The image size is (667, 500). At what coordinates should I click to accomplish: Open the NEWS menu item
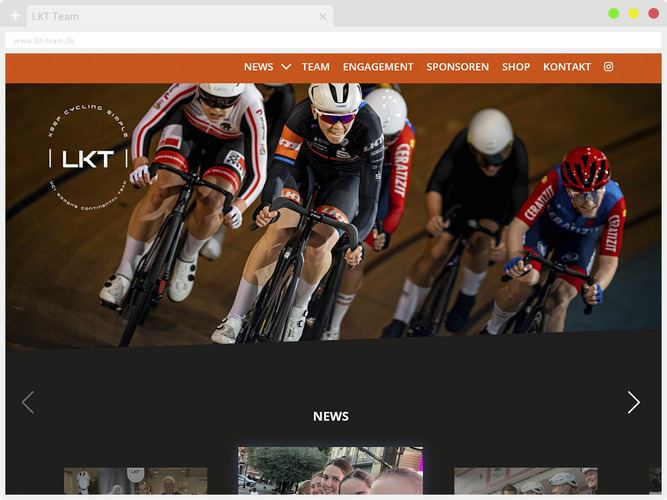click(x=258, y=67)
